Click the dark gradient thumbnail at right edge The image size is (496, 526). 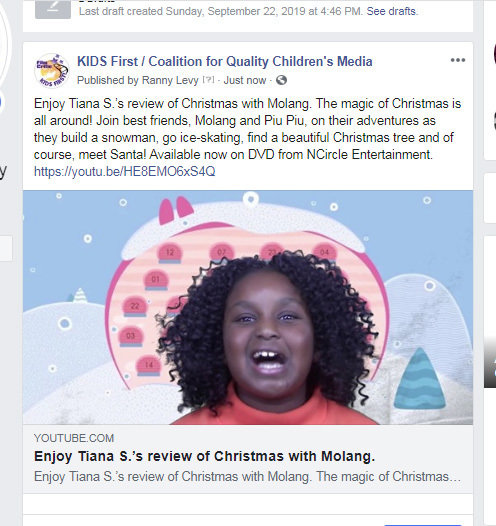tap(490, 363)
